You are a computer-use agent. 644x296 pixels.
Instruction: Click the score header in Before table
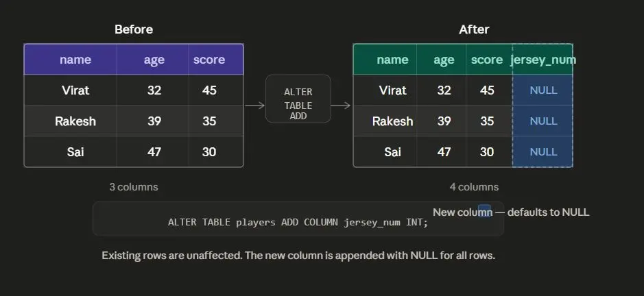pyautogui.click(x=209, y=60)
